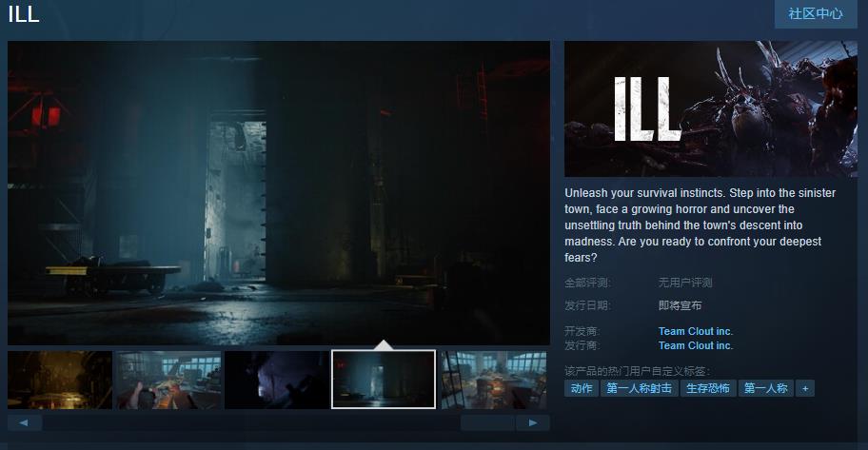Select the third dark purple thumbnail
This screenshot has width=868, height=450.
click(x=277, y=380)
